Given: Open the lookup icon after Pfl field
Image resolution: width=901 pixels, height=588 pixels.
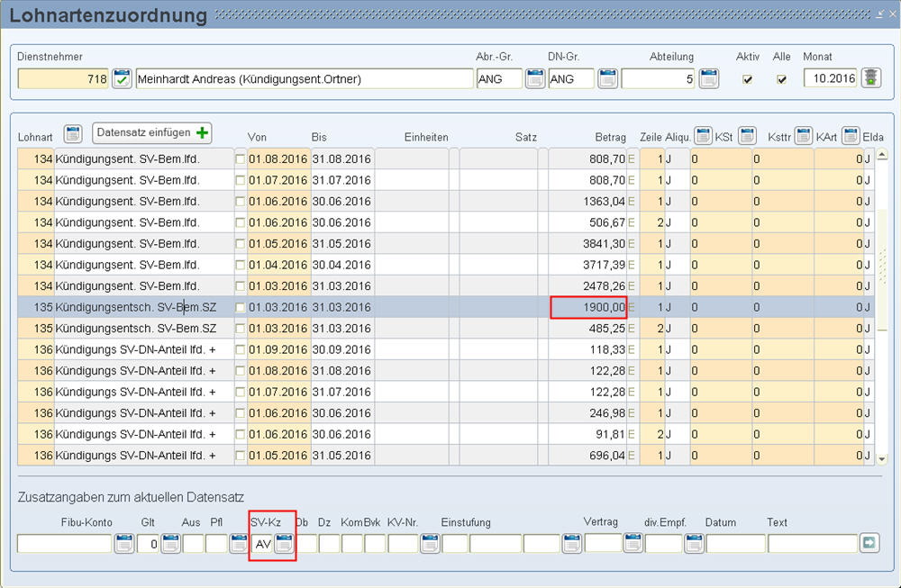Looking at the screenshot, I should click(239, 543).
